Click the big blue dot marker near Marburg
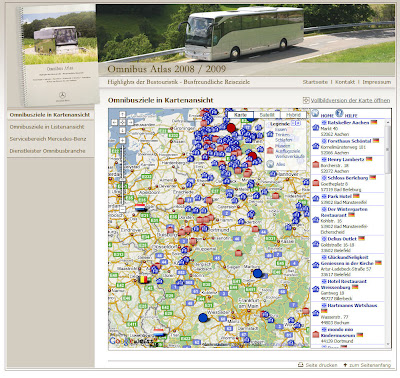 (257, 273)
